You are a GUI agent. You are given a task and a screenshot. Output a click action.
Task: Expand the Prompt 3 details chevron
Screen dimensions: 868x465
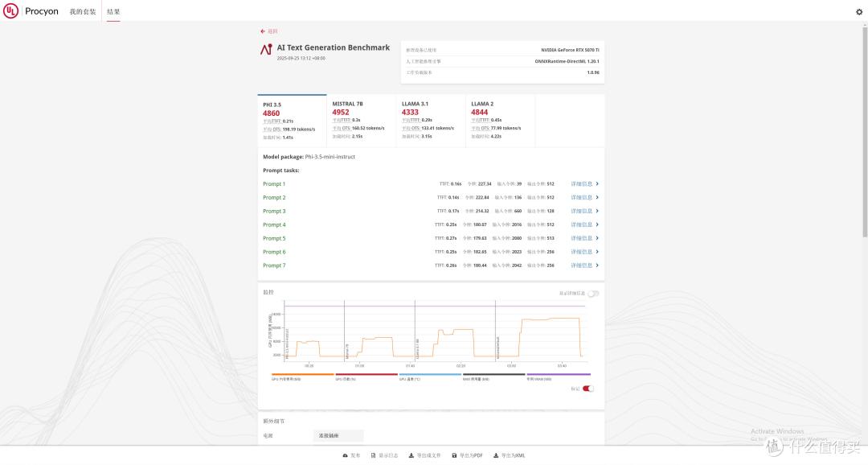pyautogui.click(x=596, y=211)
